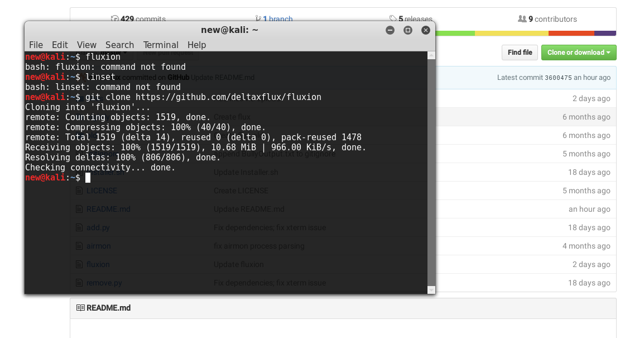Open the Edit menu in terminal

(x=60, y=45)
